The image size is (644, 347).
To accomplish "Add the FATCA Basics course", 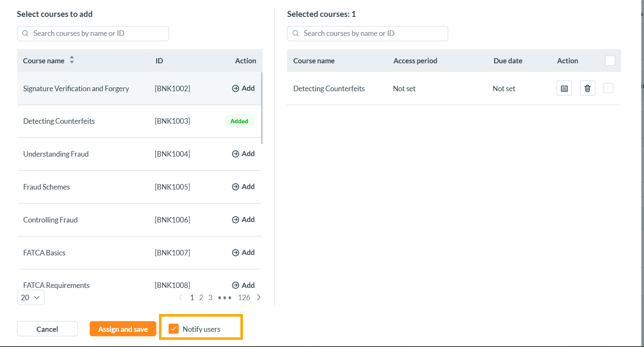I will pyautogui.click(x=243, y=252).
